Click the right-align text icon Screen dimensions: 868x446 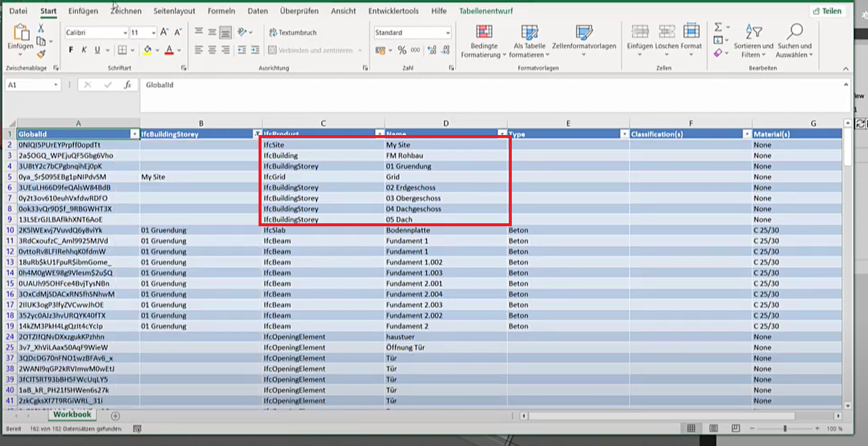(x=225, y=50)
